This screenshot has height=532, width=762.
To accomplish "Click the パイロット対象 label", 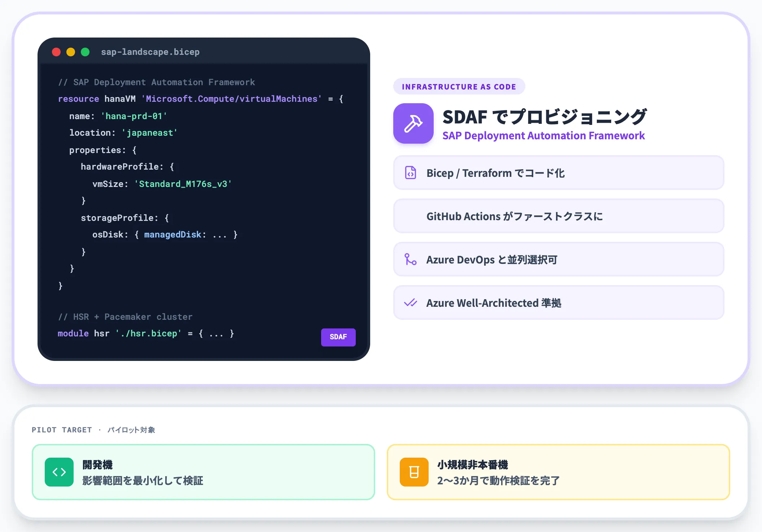I will tap(131, 430).
